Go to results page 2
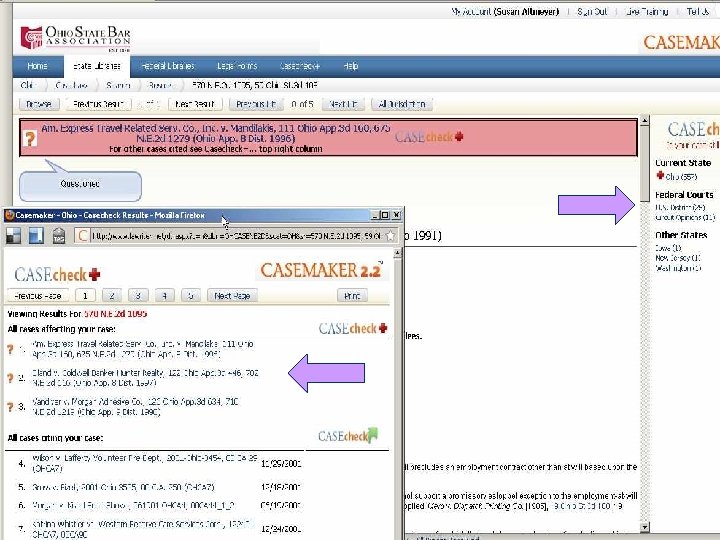Viewport: 720px width, 540px height. (112, 296)
